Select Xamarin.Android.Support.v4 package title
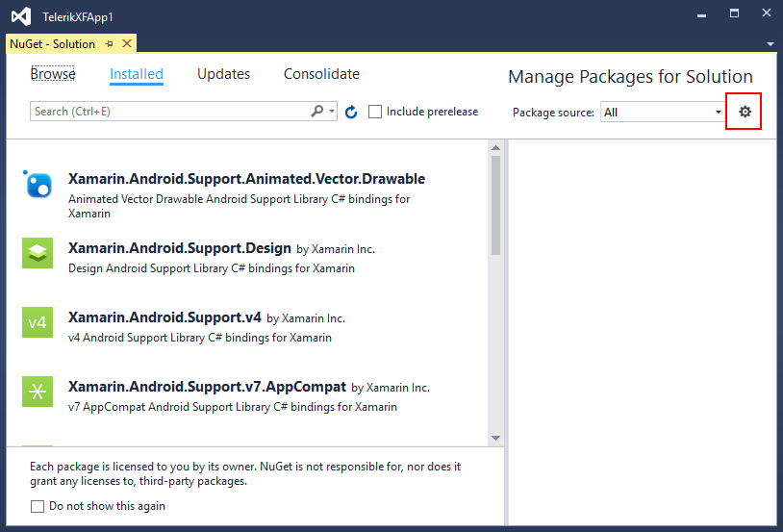The height and width of the screenshot is (532, 783). click(x=164, y=317)
